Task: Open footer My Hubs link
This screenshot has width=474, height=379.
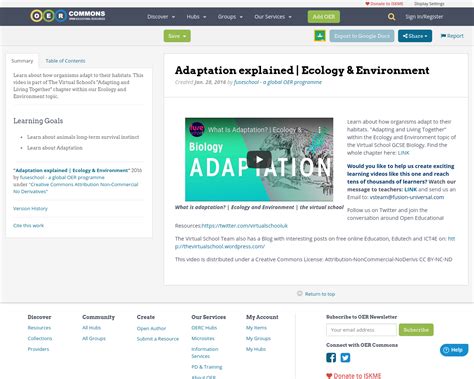Action: coord(256,349)
